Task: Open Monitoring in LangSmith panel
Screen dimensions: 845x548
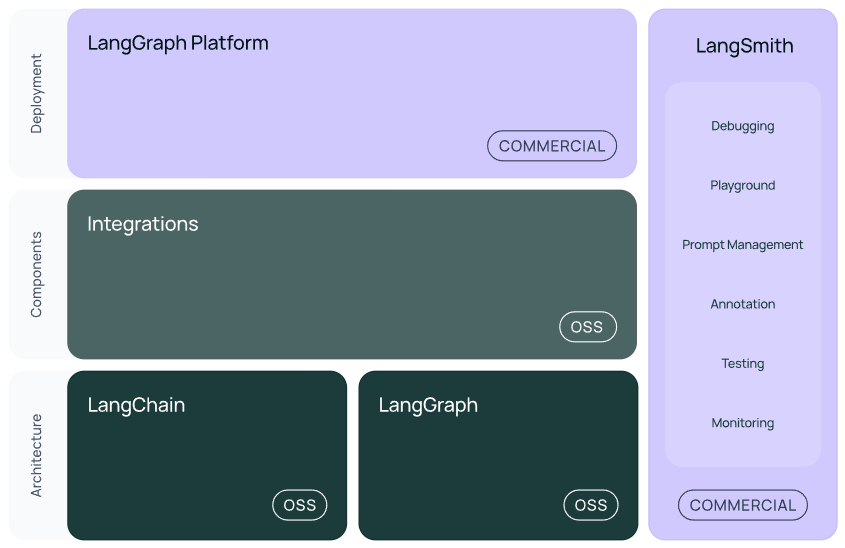Action: [743, 423]
